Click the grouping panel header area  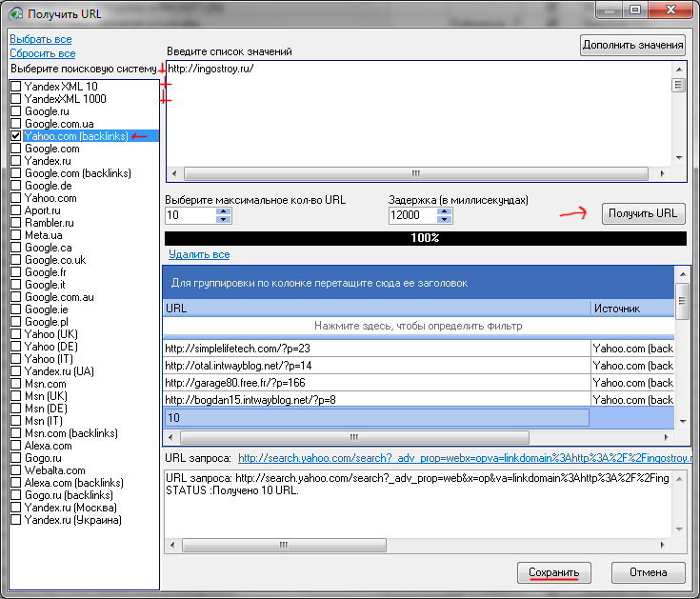click(418, 283)
